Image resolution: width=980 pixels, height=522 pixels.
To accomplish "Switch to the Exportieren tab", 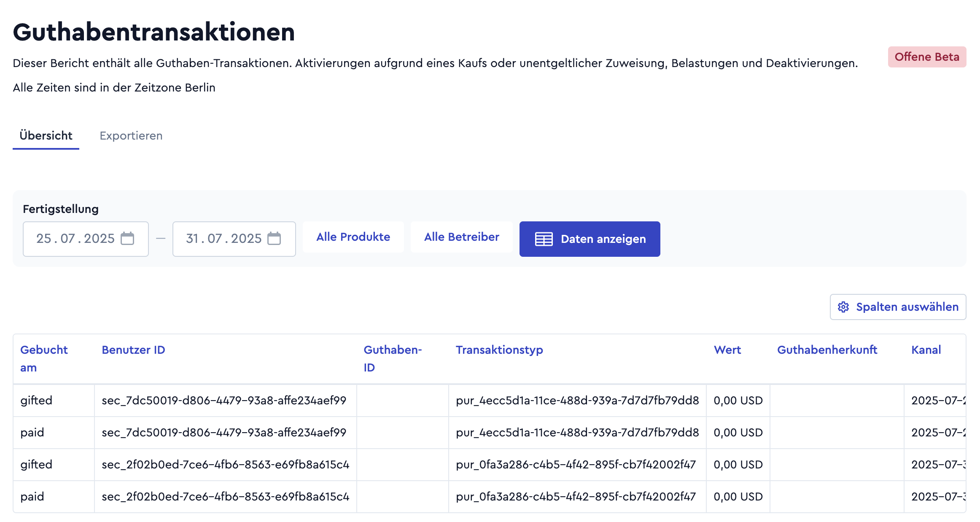I will coord(131,136).
